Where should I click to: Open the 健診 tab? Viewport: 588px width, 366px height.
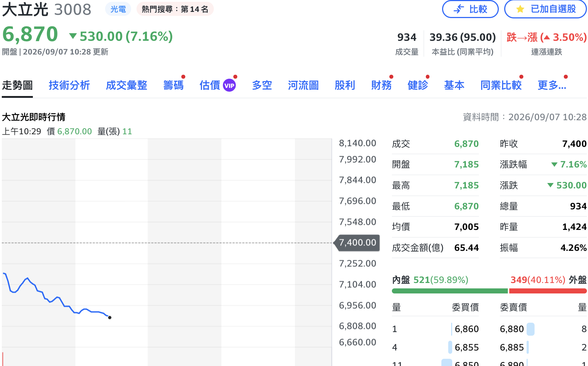point(418,86)
